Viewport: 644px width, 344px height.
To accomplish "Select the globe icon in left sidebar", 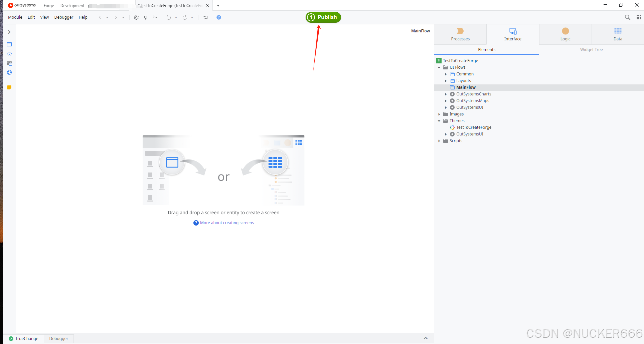I will (9, 72).
